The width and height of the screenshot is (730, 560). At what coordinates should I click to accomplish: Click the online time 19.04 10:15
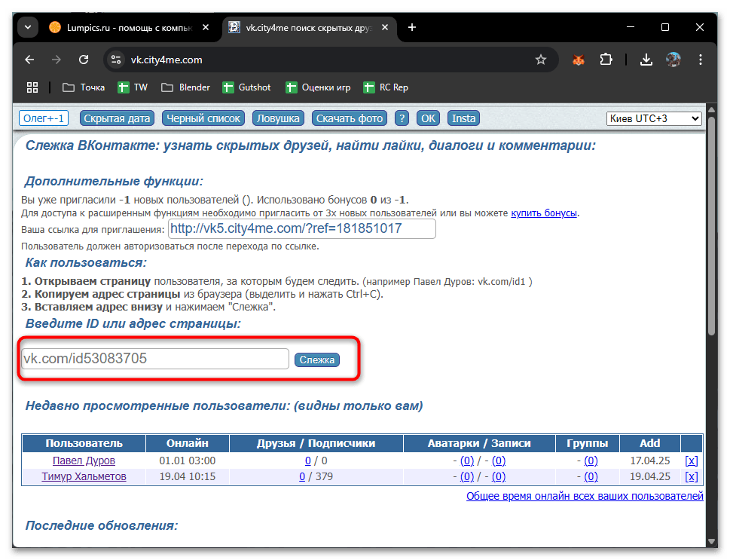pos(188,476)
